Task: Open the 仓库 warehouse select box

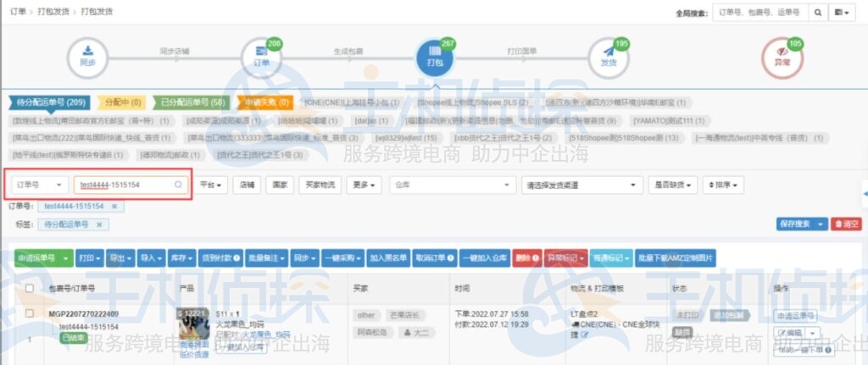Action: point(453,185)
